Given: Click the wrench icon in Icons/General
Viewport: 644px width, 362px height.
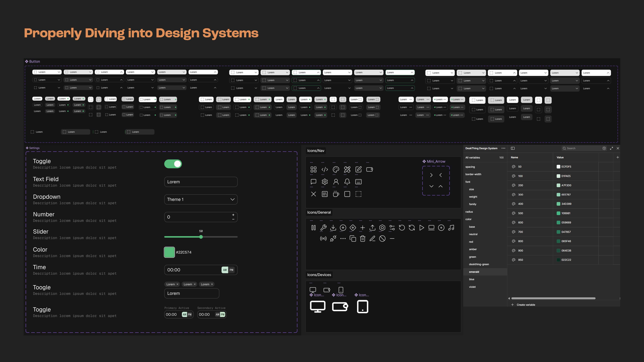Looking at the screenshot, I should coord(323,228).
